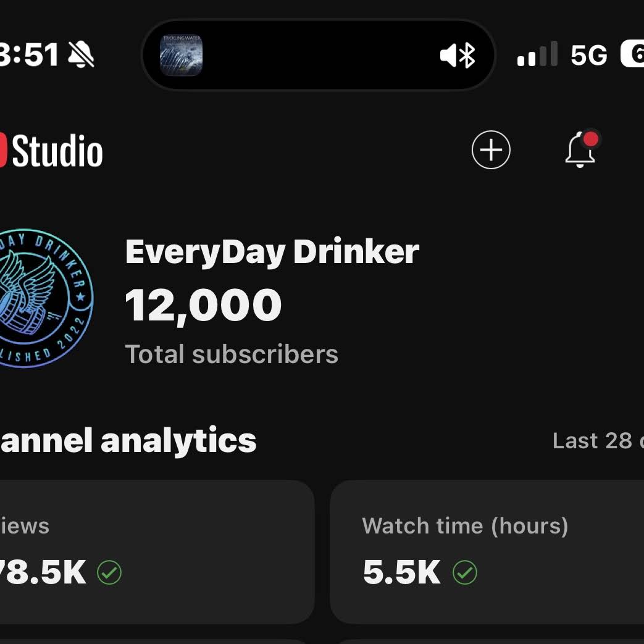644x644 pixels.
Task: Open the Watch time (hours) card
Action: pyautogui.click(x=487, y=551)
